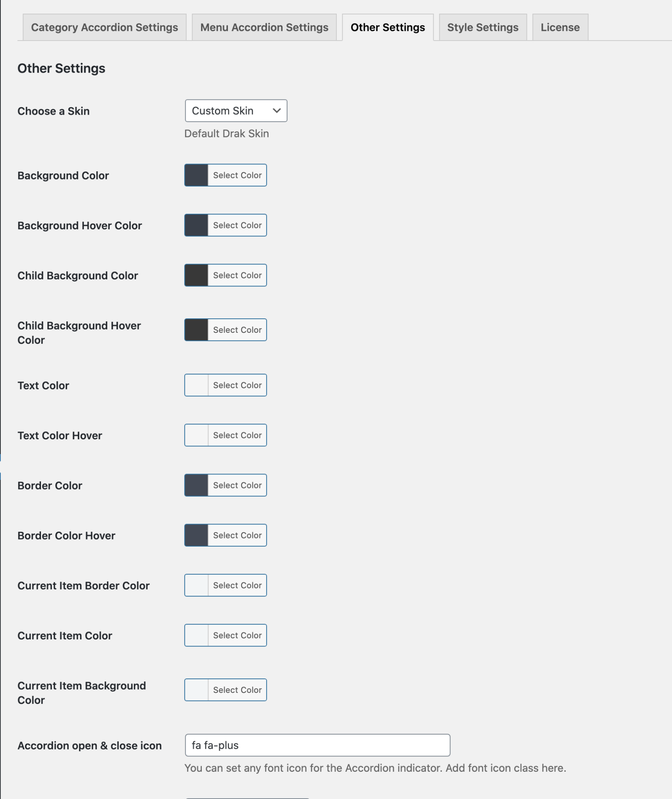Open the Style Settings tab
The image size is (672, 799).
pos(483,27)
